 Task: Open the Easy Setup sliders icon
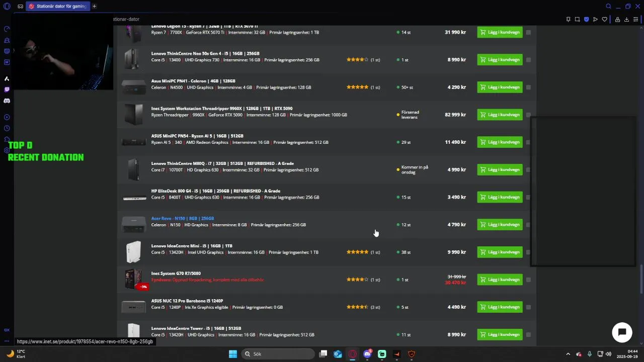tap(636, 20)
